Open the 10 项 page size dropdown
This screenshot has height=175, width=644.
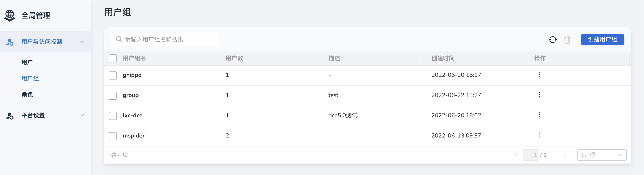coord(601,155)
